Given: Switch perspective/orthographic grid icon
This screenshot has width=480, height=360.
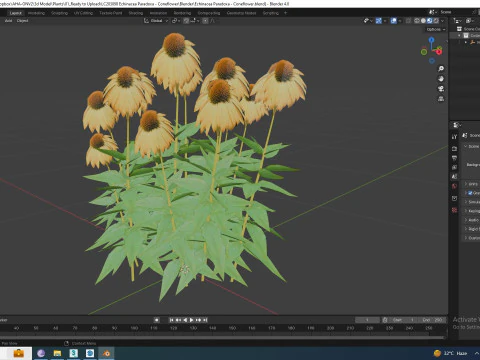Looking at the screenshot, I should click(441, 99).
